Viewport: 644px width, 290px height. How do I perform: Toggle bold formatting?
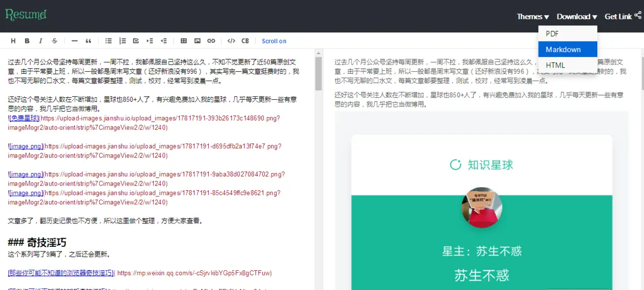point(27,41)
